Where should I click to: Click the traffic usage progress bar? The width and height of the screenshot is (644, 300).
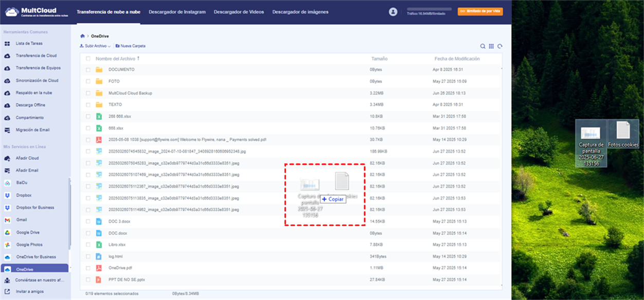pos(429,9)
